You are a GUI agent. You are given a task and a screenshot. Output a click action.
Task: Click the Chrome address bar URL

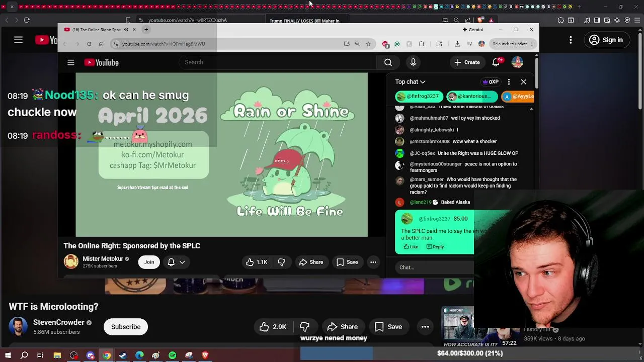pos(164,44)
